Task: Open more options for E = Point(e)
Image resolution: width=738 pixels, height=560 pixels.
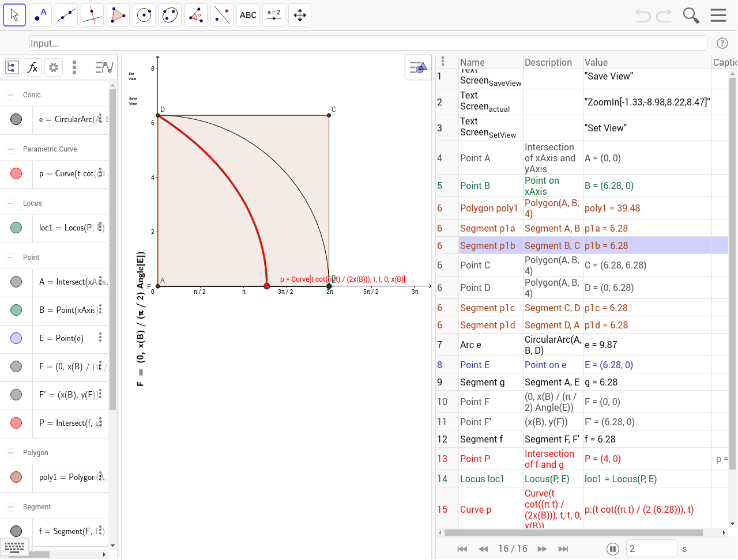Action: [x=100, y=338]
